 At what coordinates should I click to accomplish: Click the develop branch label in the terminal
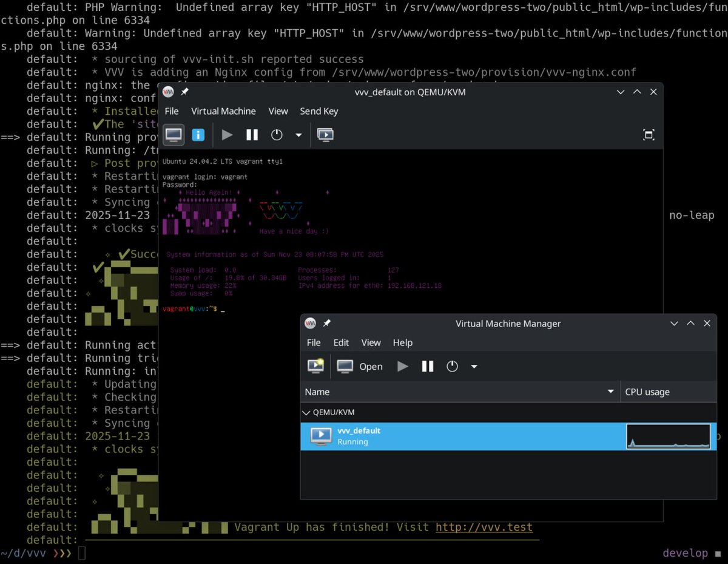click(685, 553)
